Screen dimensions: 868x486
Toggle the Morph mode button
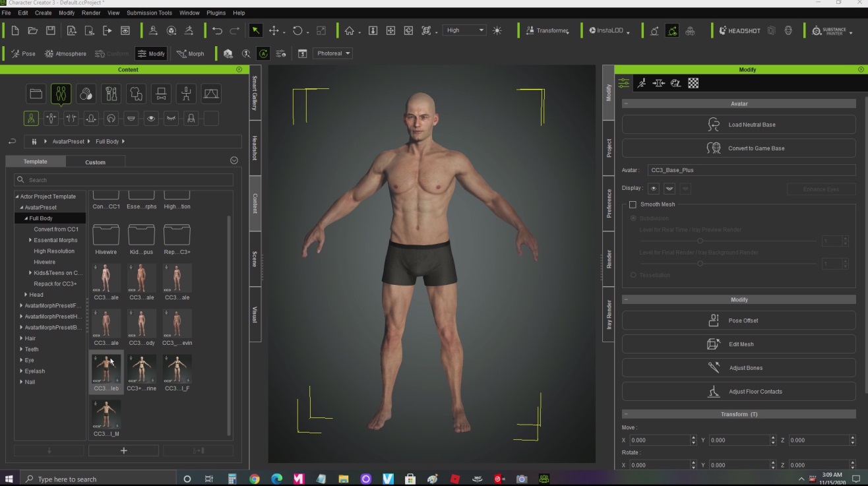190,53
